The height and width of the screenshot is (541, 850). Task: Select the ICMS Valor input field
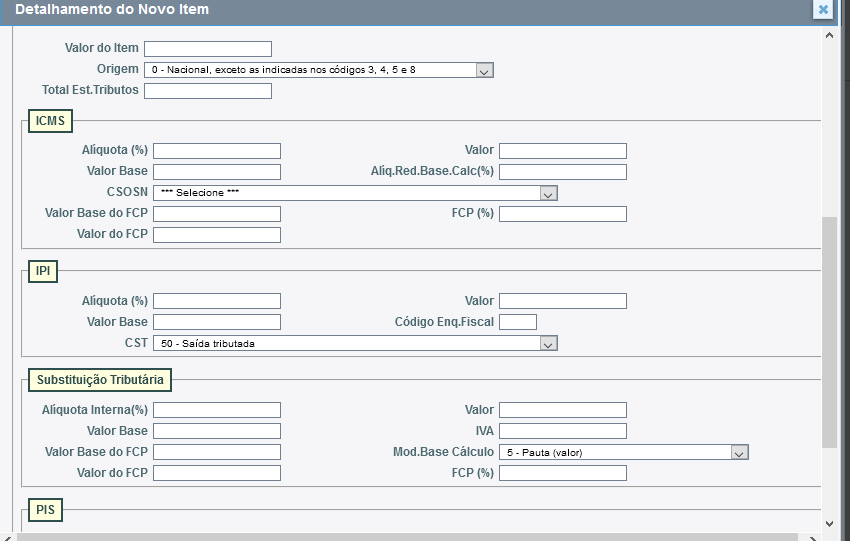pyautogui.click(x=562, y=151)
